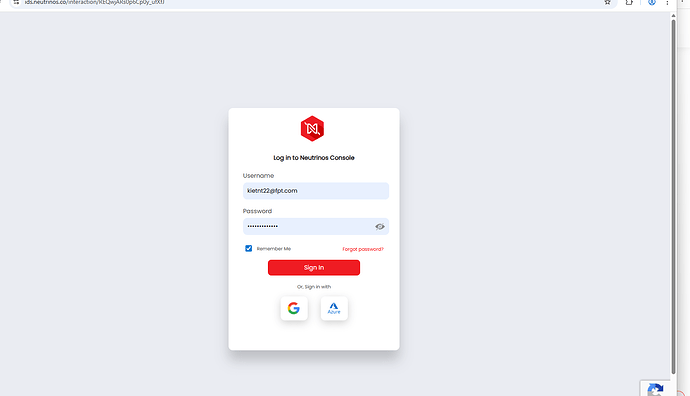Open the Chrome three-dot menu

coord(667,2)
